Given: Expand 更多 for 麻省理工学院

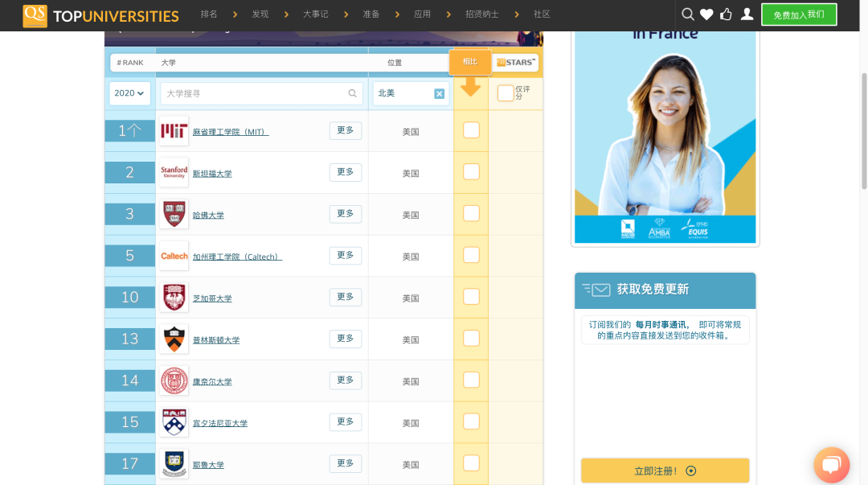Looking at the screenshot, I should click(x=346, y=130).
